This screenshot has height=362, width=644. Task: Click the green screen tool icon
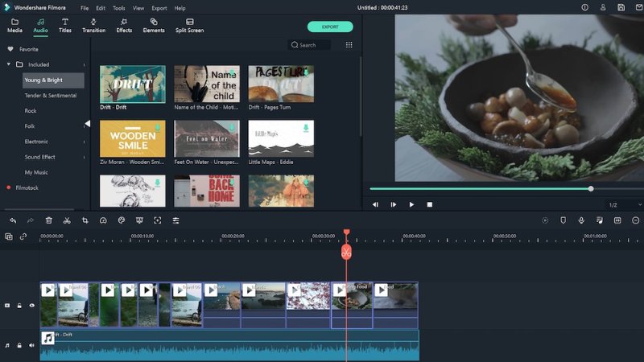click(x=139, y=220)
